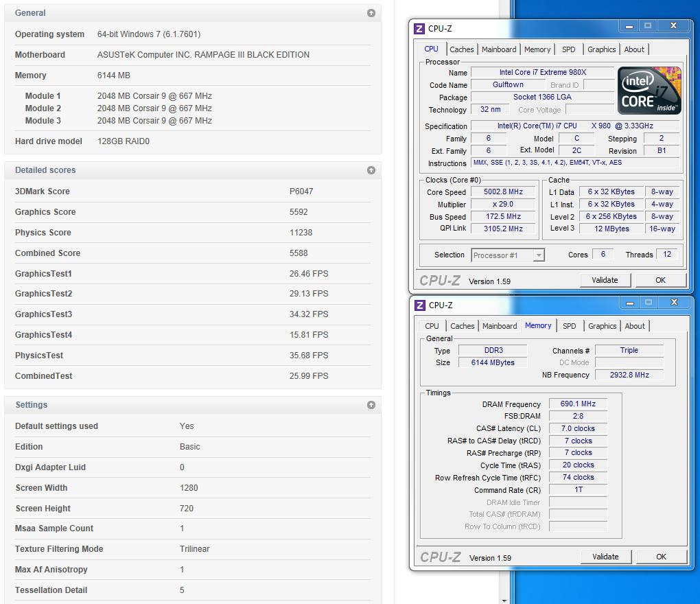
Task: Click the Instructions field listing MMX, SSE
Action: click(576, 163)
